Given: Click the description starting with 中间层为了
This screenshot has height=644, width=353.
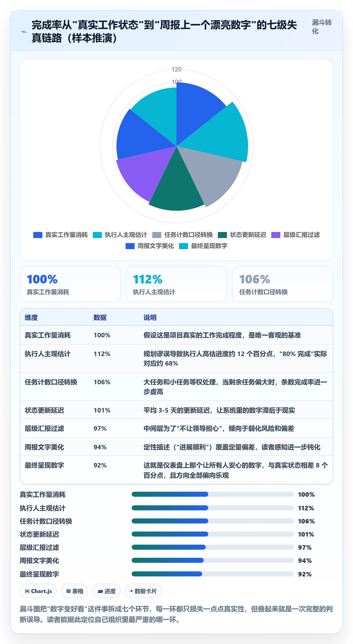Looking at the screenshot, I should [219, 428].
